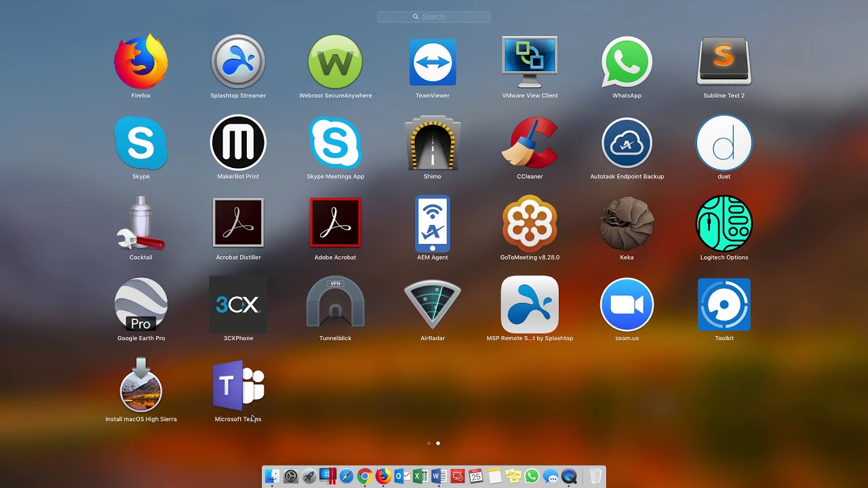Open Acrobat Distiller
Viewport: 868px width, 488px height.
click(x=238, y=223)
